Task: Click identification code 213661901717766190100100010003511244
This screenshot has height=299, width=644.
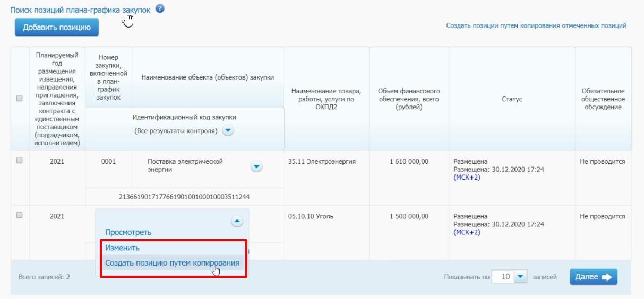Action: pyautogui.click(x=184, y=197)
